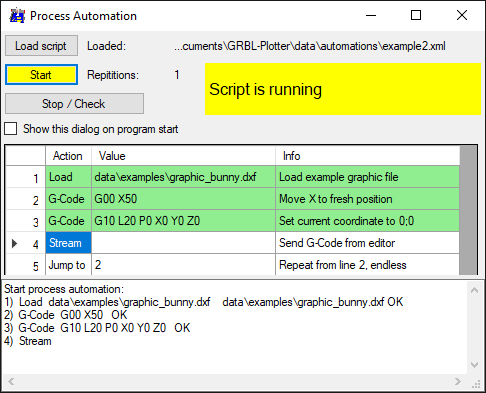
Task: Click the Repititions value 1
Action: [x=177, y=75]
